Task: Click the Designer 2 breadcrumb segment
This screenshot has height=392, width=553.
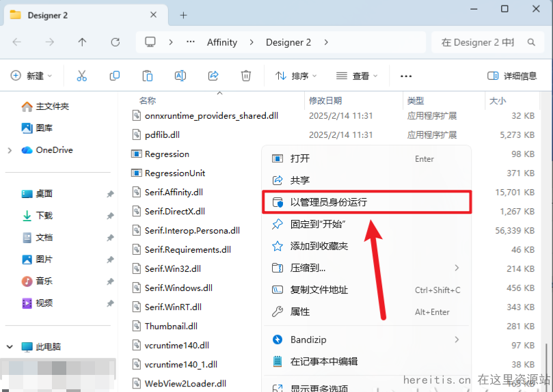Action: pos(288,42)
